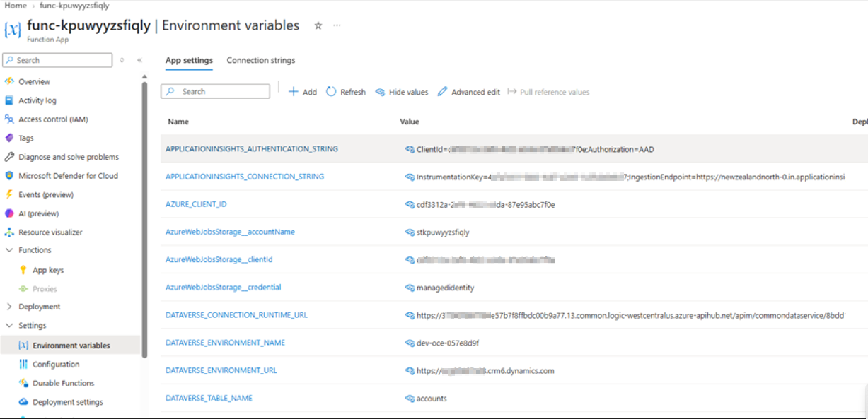The image size is (868, 419).
Task: Open Microsoft Defender for Cloud
Action: click(x=68, y=175)
